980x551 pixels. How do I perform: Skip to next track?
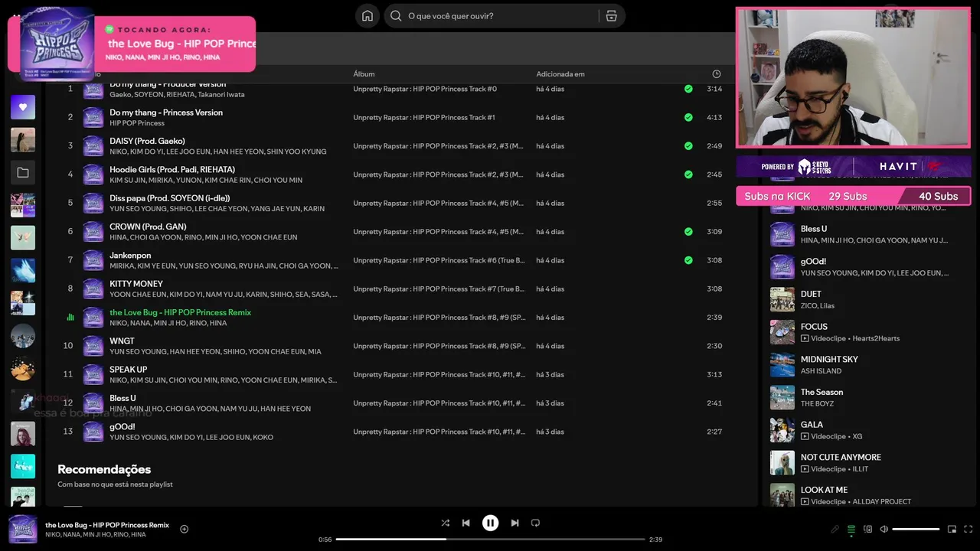pyautogui.click(x=514, y=523)
